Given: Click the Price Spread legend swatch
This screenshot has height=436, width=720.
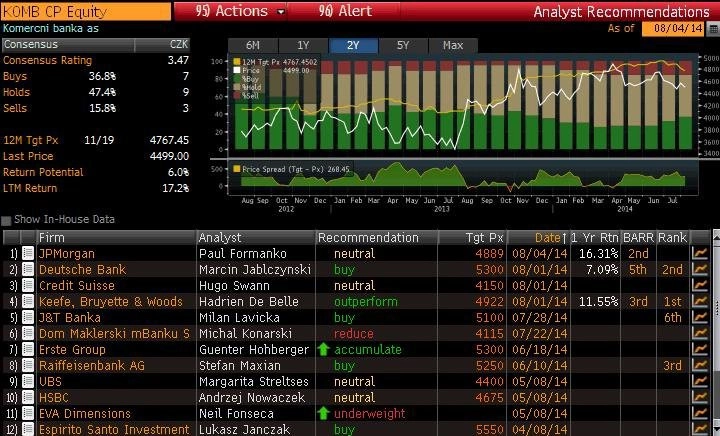Looking at the screenshot, I should coord(237,169).
